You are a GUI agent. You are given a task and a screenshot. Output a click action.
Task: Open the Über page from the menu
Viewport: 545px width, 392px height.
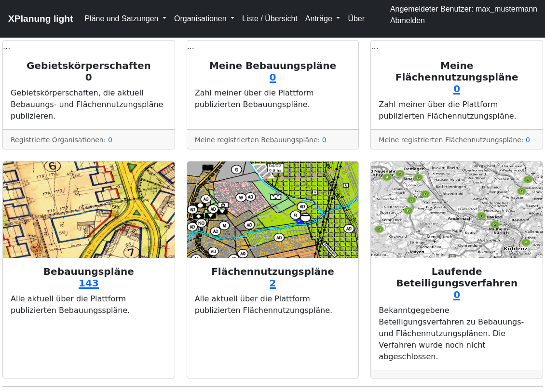pos(356,18)
